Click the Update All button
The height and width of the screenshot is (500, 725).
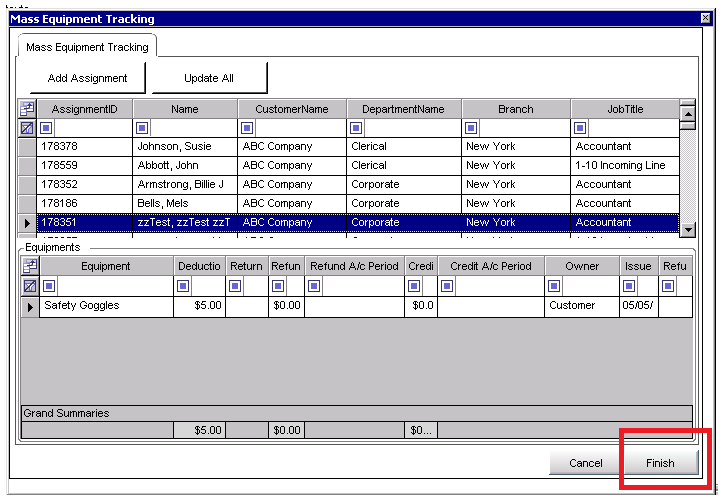click(x=209, y=78)
